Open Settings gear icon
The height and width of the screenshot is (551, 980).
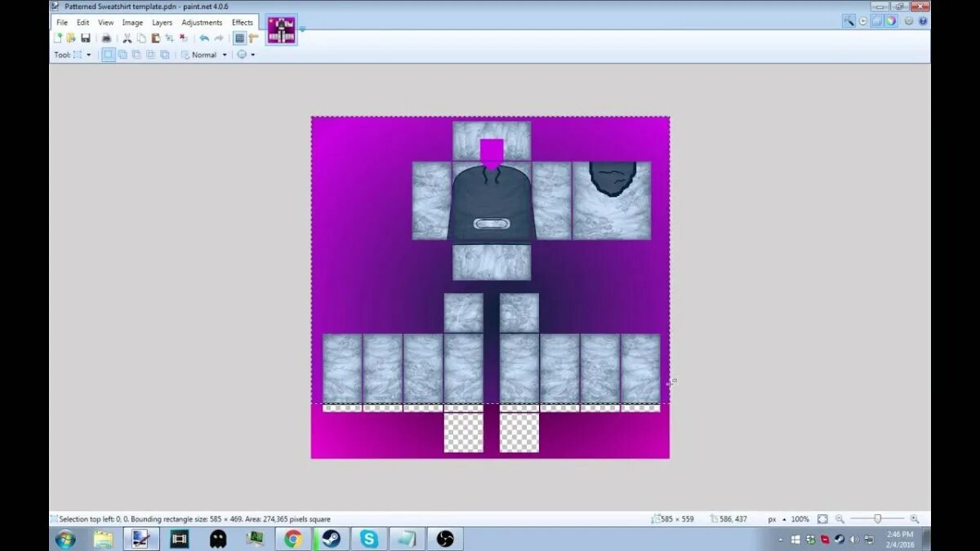pyautogui.click(x=909, y=21)
